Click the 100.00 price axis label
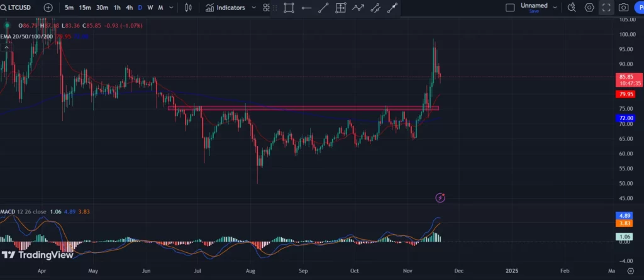Screen dimensions: 644x280 pos(627,34)
